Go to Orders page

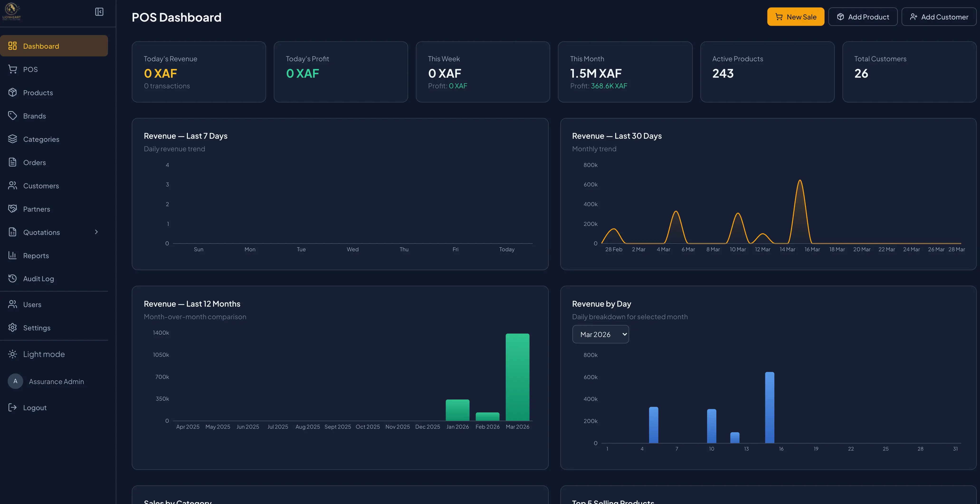point(34,162)
